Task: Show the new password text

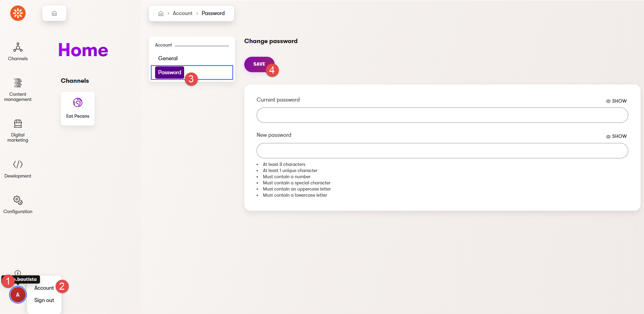Action: [616, 136]
